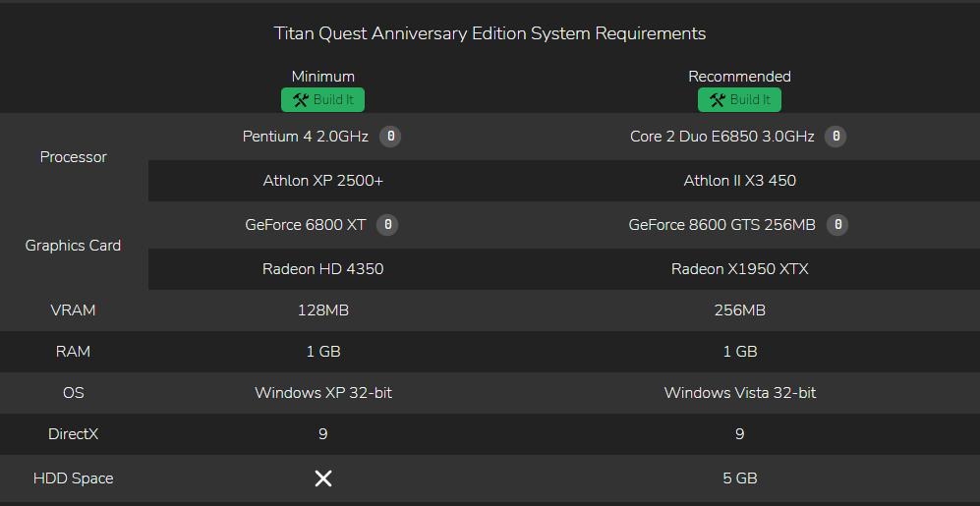The image size is (980, 506).
Task: Click the Graphics Card row label
Action: [73, 246]
